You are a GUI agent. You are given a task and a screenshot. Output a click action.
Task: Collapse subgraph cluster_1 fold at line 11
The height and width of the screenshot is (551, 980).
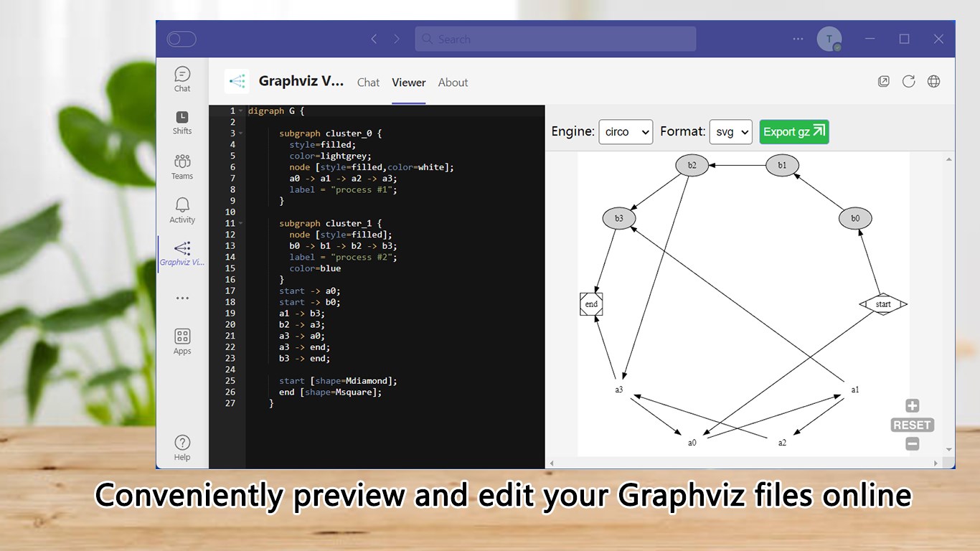241,223
